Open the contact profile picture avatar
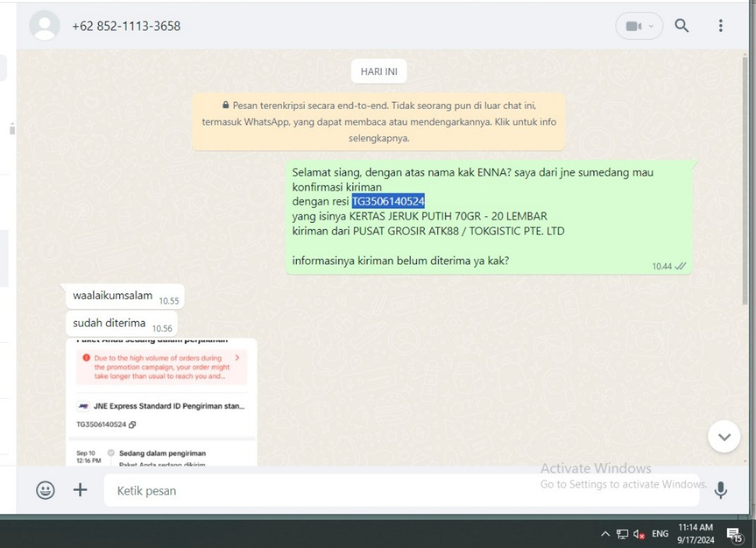Screen dimensions: 756x548 coord(45,25)
